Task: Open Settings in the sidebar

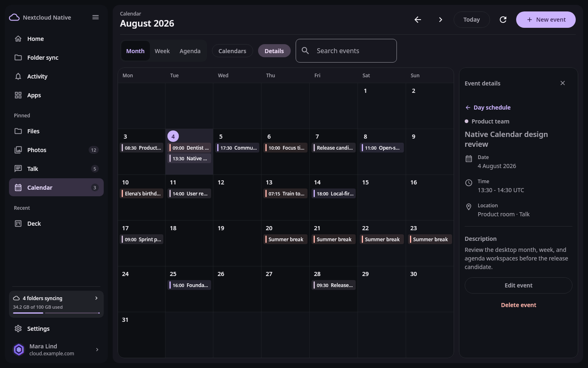Action: [x=56, y=329]
